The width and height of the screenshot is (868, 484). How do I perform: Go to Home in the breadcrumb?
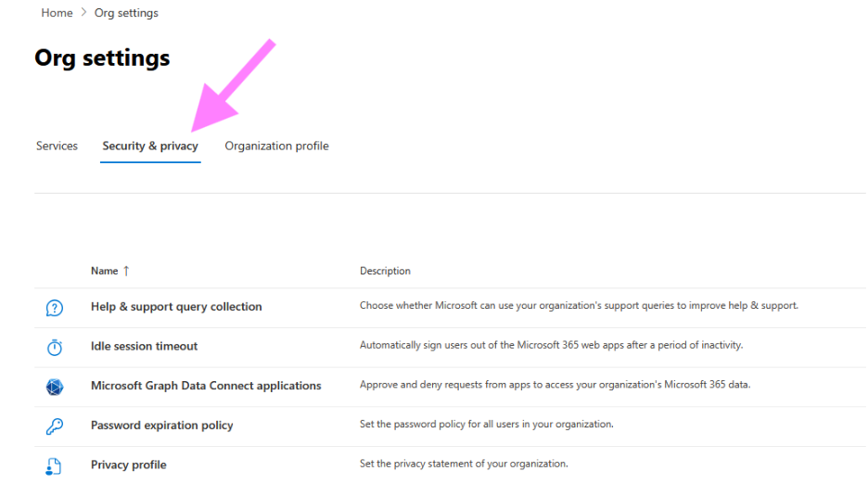[x=57, y=13]
